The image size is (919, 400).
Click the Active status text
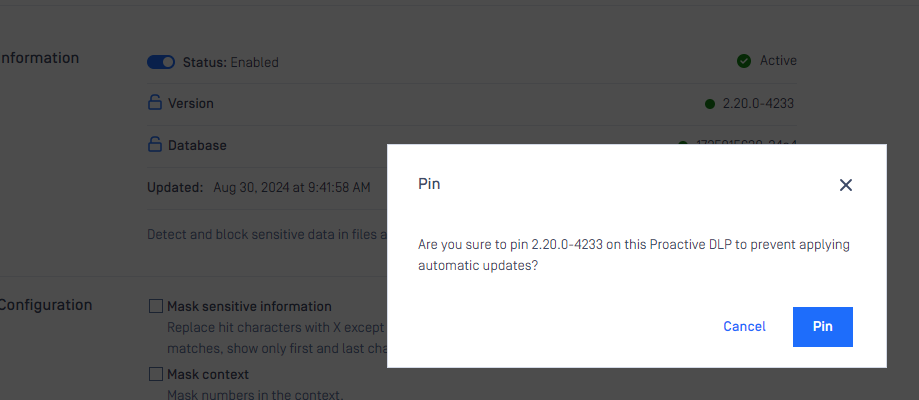tap(778, 60)
